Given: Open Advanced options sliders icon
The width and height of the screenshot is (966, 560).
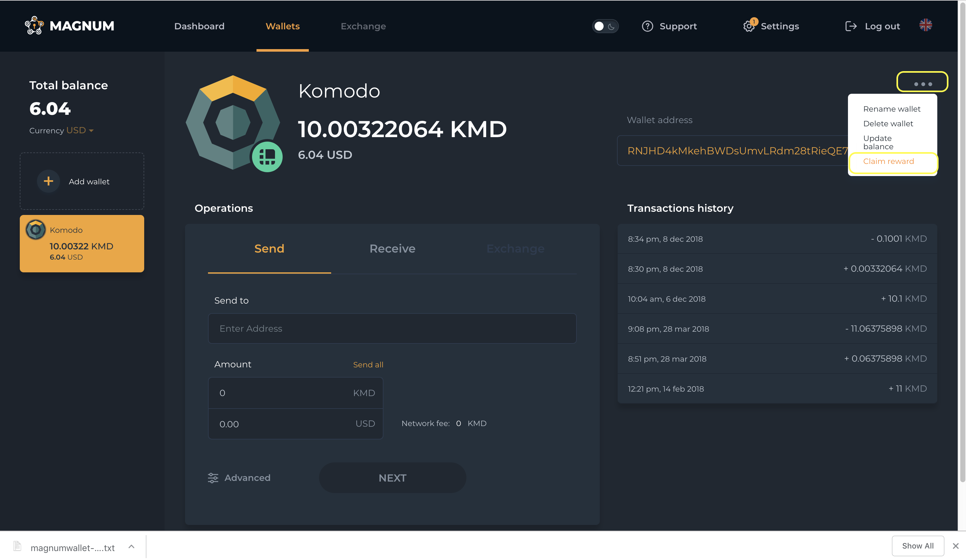Looking at the screenshot, I should point(213,478).
